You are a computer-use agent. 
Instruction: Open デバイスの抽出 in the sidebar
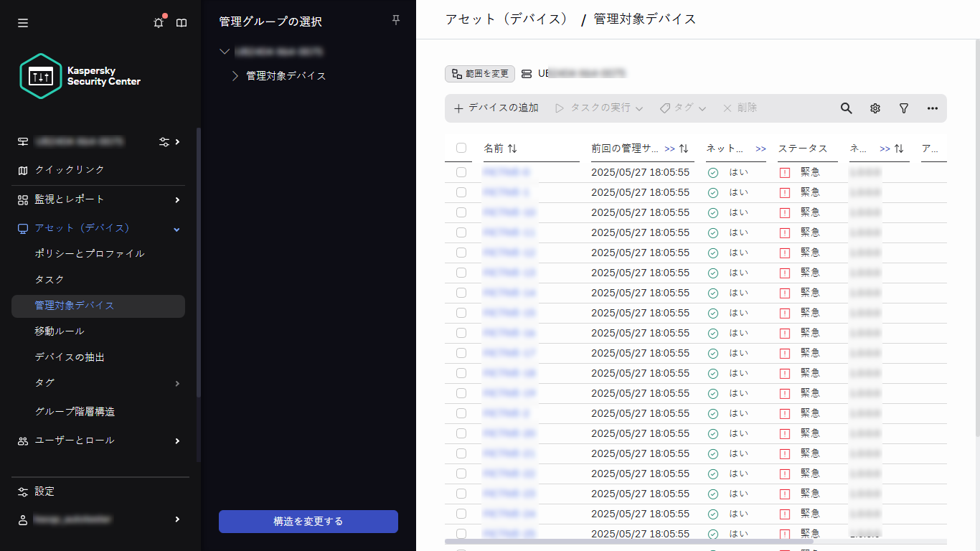click(x=68, y=357)
